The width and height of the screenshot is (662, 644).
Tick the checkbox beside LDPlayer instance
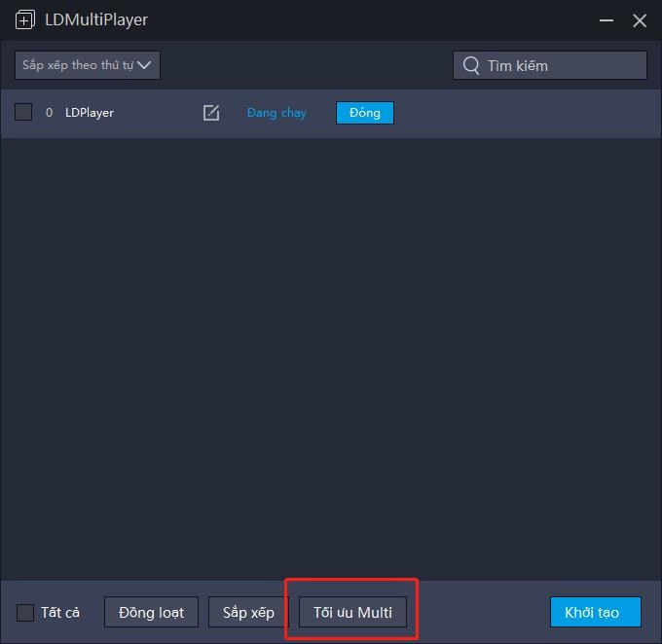(x=23, y=113)
